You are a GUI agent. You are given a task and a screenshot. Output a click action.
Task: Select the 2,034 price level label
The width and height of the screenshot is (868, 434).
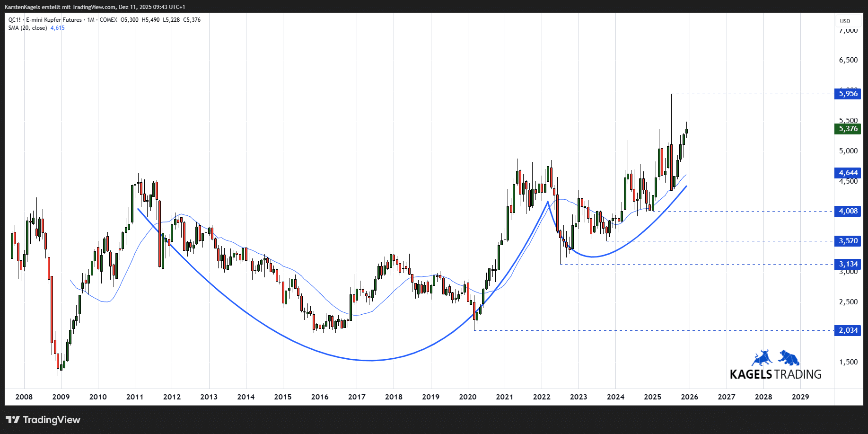pyautogui.click(x=848, y=330)
